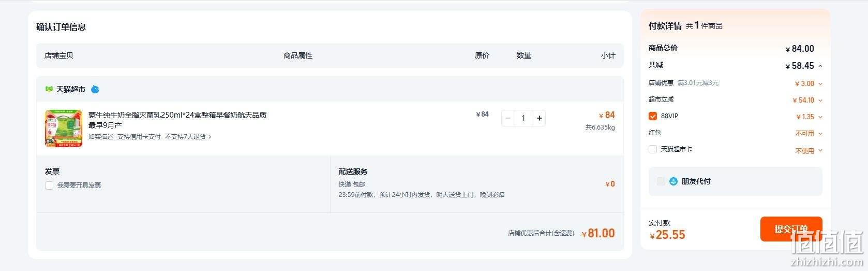This screenshot has height=271, width=868.
Task: Click the 23:59前付款 delivery estimate text
Action: coord(422,195)
